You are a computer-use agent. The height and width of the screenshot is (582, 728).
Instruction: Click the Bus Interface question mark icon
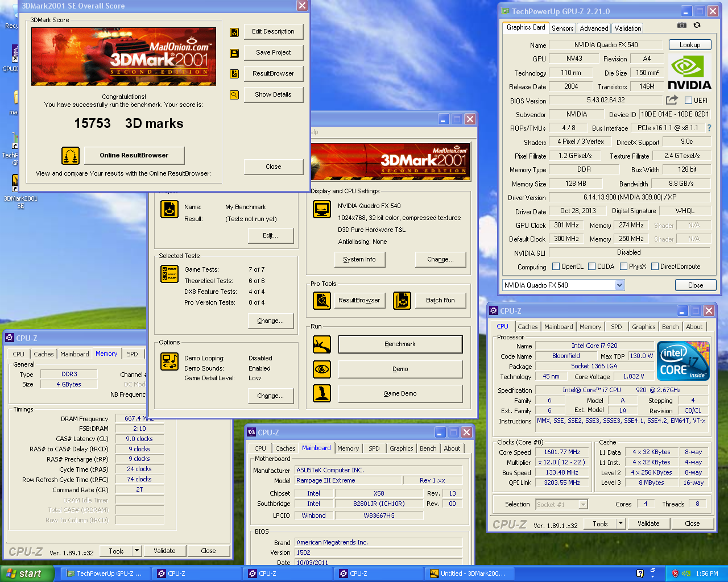click(709, 128)
